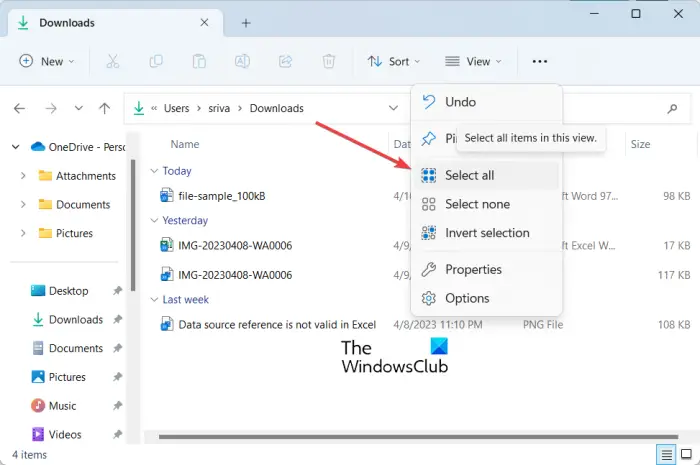
Task: Open the View dropdown
Action: 473,61
